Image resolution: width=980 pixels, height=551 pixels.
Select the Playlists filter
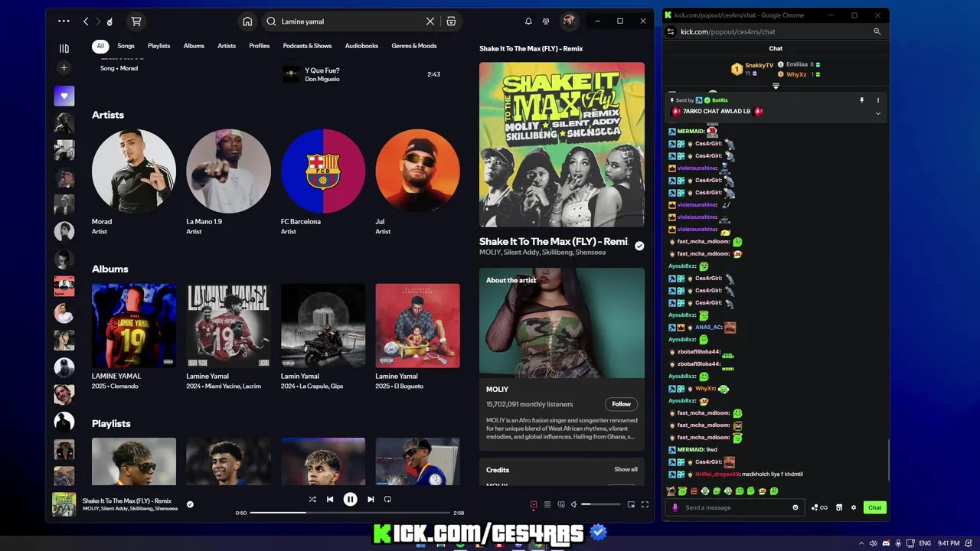coord(159,46)
